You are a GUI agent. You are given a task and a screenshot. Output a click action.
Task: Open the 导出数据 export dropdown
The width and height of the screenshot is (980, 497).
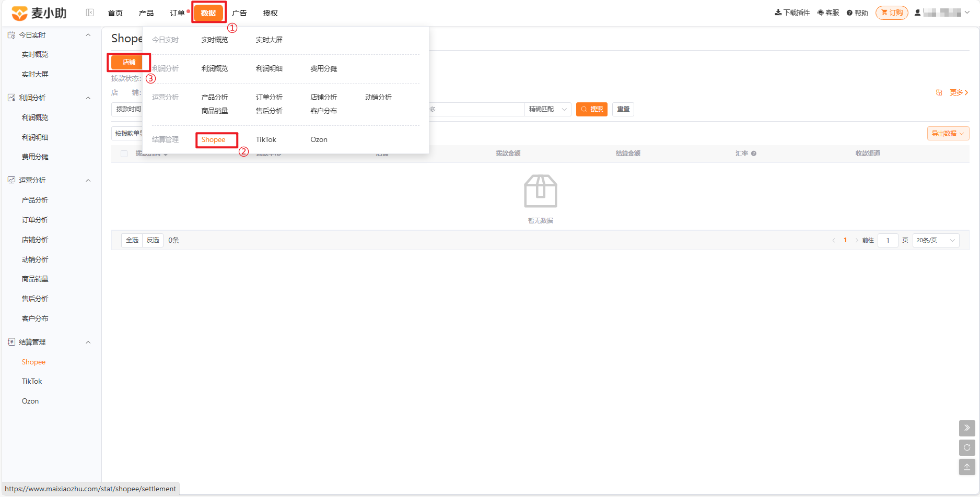(x=948, y=134)
